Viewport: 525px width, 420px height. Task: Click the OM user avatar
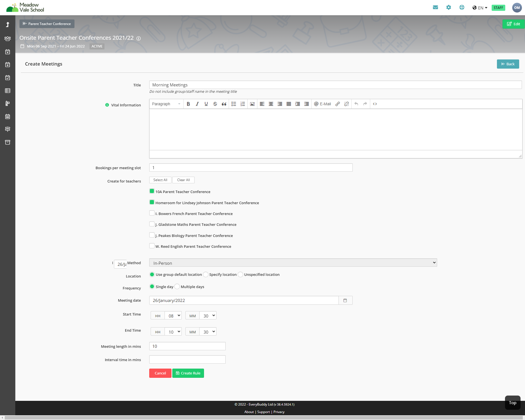tap(517, 7)
